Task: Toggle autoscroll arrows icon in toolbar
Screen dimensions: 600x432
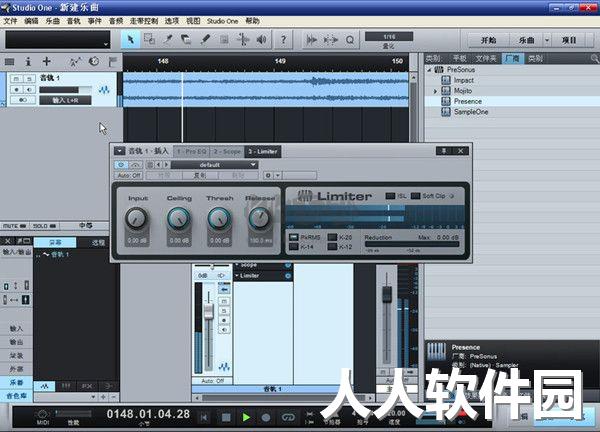Action: click(312, 40)
